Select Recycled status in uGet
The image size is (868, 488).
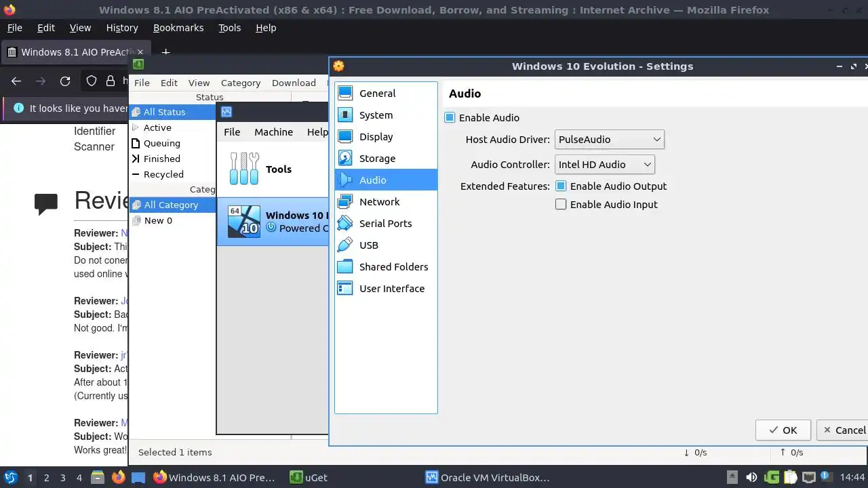pos(173,174)
